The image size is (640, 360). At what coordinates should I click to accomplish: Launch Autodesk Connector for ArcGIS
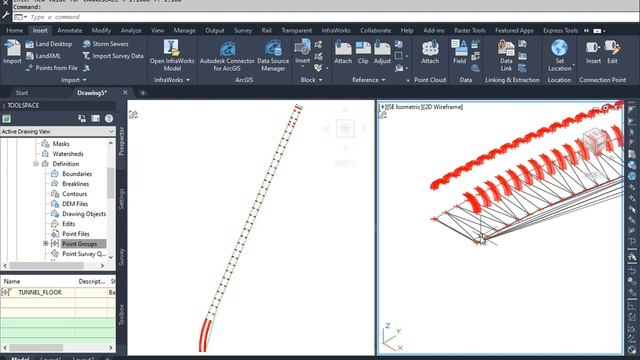click(227, 56)
